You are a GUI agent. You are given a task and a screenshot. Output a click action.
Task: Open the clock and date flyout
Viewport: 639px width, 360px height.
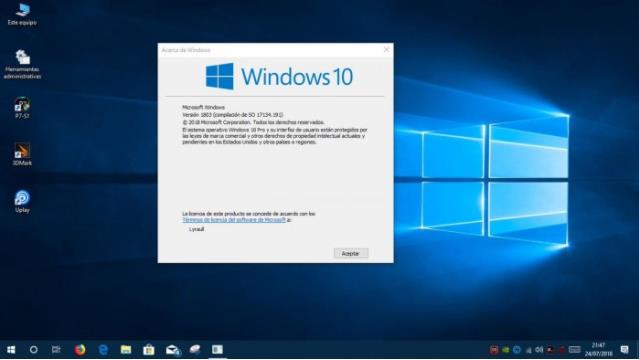click(598, 350)
